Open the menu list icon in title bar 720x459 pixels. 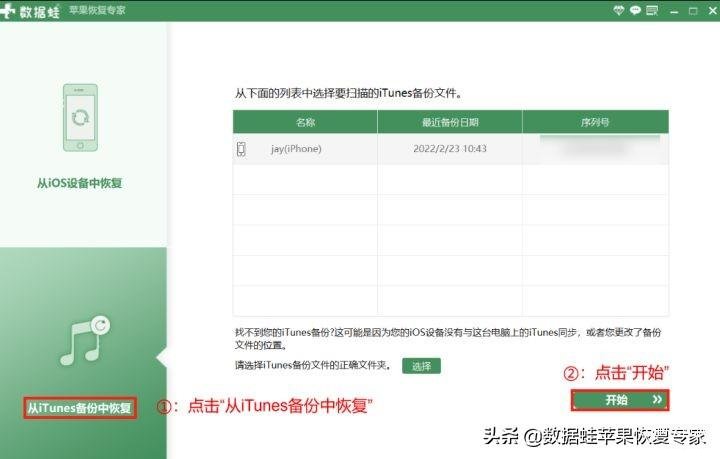point(652,10)
